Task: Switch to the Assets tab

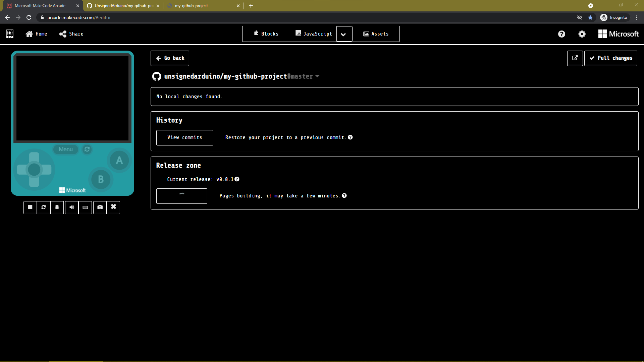Action: pos(376,34)
